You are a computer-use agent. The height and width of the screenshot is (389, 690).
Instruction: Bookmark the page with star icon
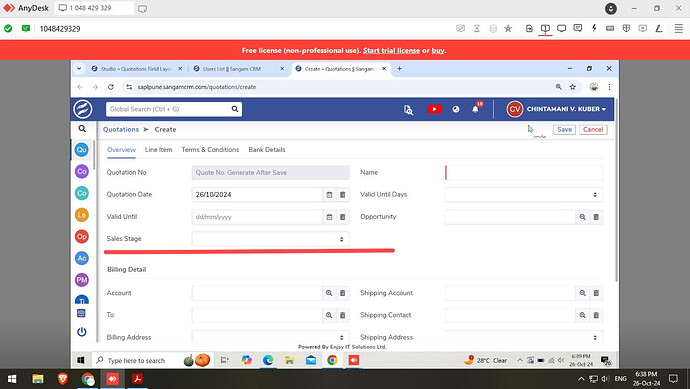point(573,87)
